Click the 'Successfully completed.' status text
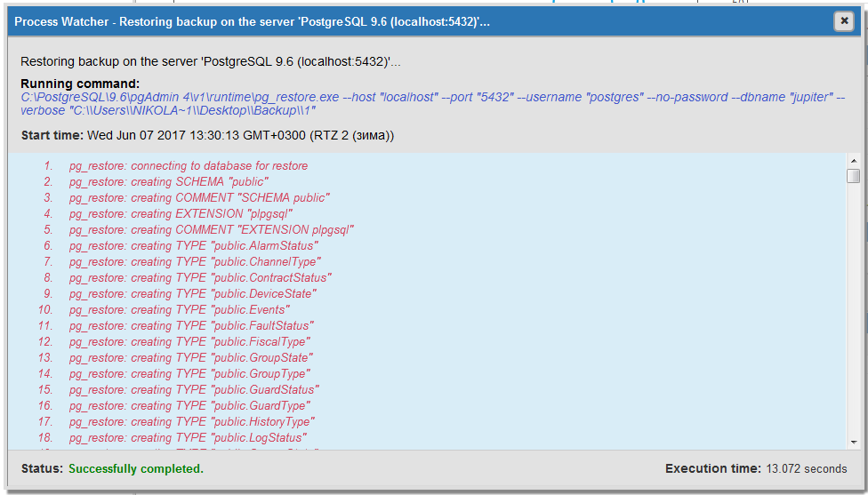Image resolution: width=868 pixels, height=495 pixels. pyautogui.click(x=136, y=469)
